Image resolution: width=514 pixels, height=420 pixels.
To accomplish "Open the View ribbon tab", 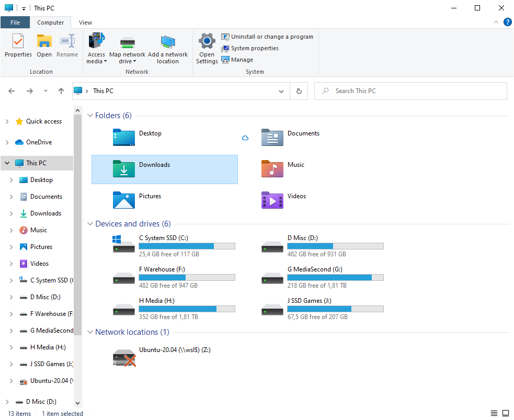I will point(85,22).
